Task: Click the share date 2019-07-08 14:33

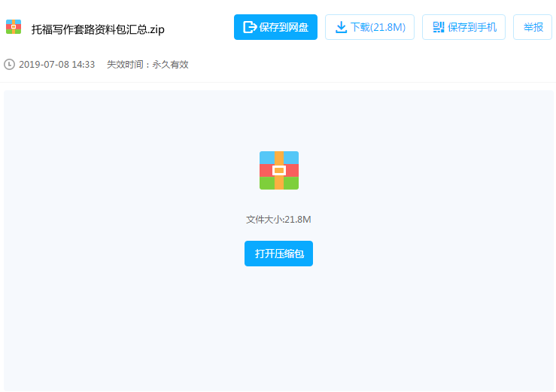Action: (x=57, y=65)
